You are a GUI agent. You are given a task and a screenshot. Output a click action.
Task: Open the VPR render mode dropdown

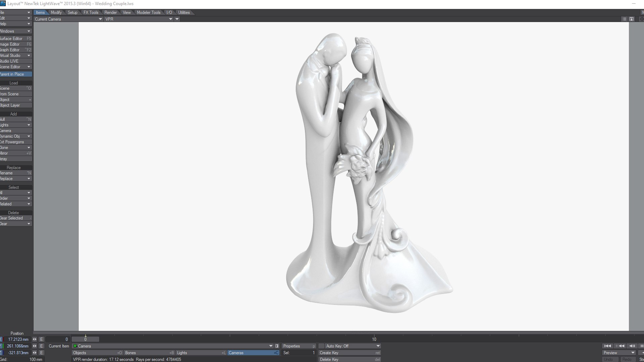pyautogui.click(x=139, y=19)
